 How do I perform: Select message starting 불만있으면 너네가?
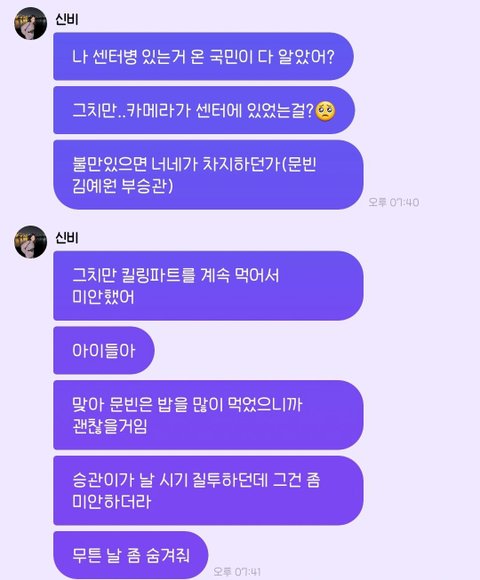[x=208, y=175]
